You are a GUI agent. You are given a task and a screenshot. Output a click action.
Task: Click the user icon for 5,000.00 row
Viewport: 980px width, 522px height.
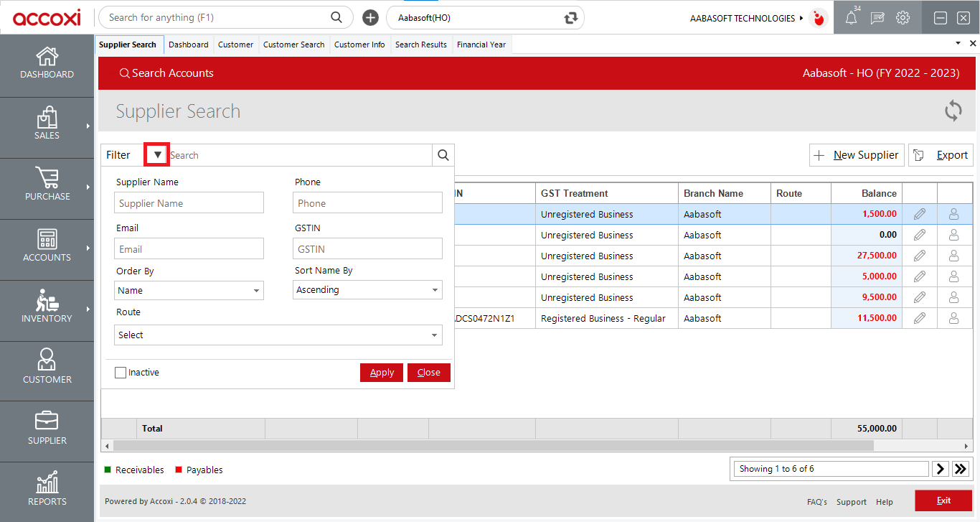(x=954, y=276)
